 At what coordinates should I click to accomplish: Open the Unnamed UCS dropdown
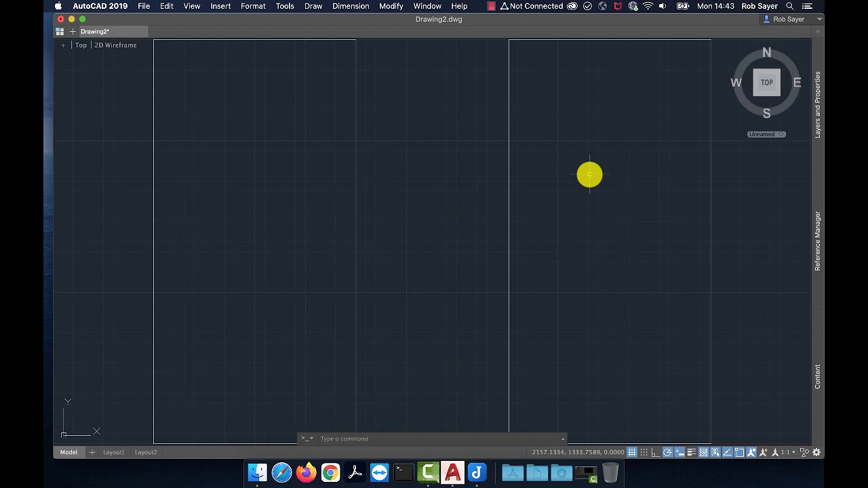(x=766, y=134)
